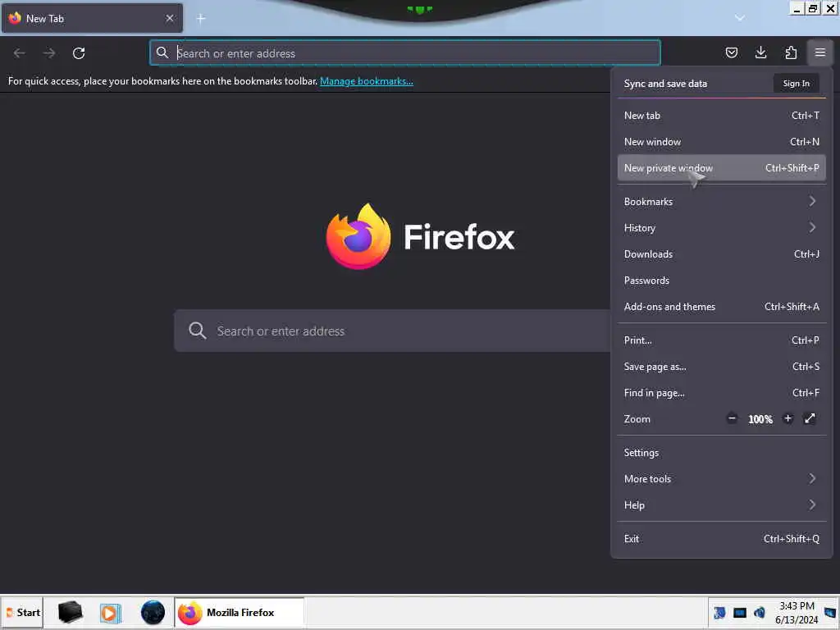Viewport: 840px width, 630px height.
Task: Focus the top address bar field
Action: (x=405, y=53)
